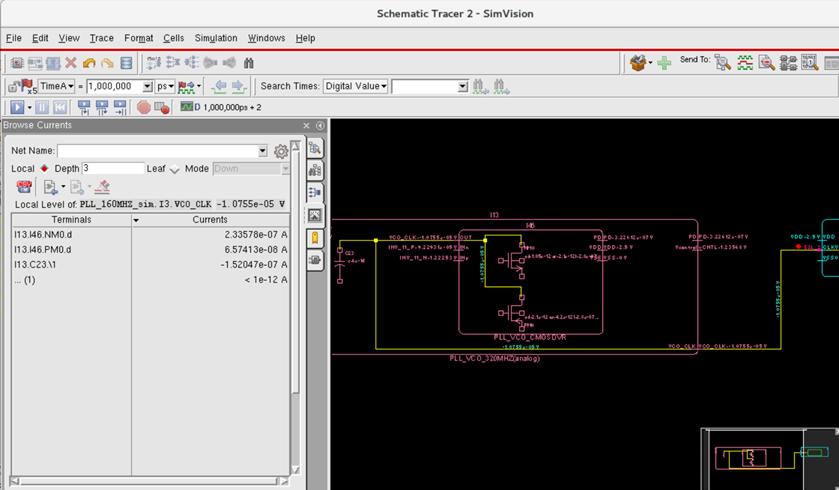Open Browse Currents settings gear
The image size is (839, 490).
pyautogui.click(x=281, y=151)
